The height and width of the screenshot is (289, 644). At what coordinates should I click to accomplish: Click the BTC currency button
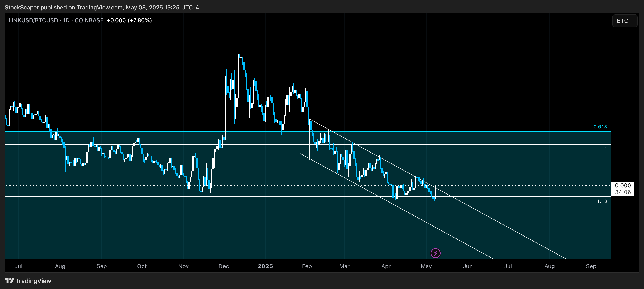tap(625, 21)
